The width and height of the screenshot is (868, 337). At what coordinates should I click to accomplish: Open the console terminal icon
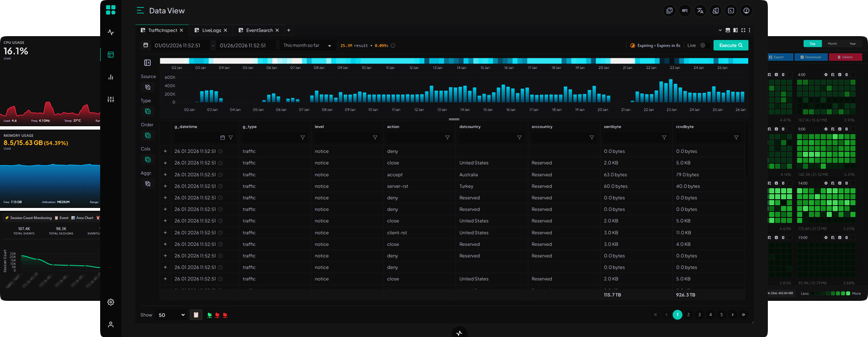(730, 11)
